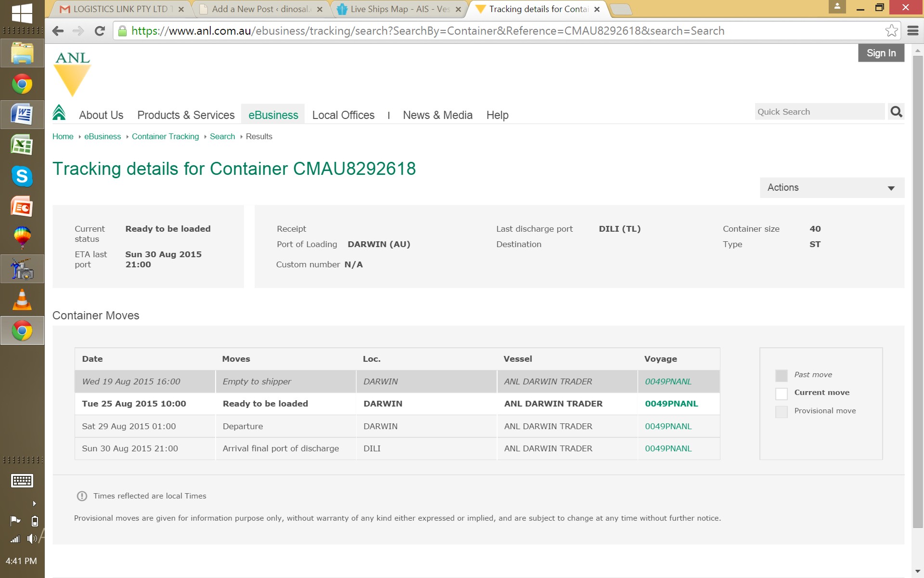
Task: View site security padlock info
Action: click(122, 31)
